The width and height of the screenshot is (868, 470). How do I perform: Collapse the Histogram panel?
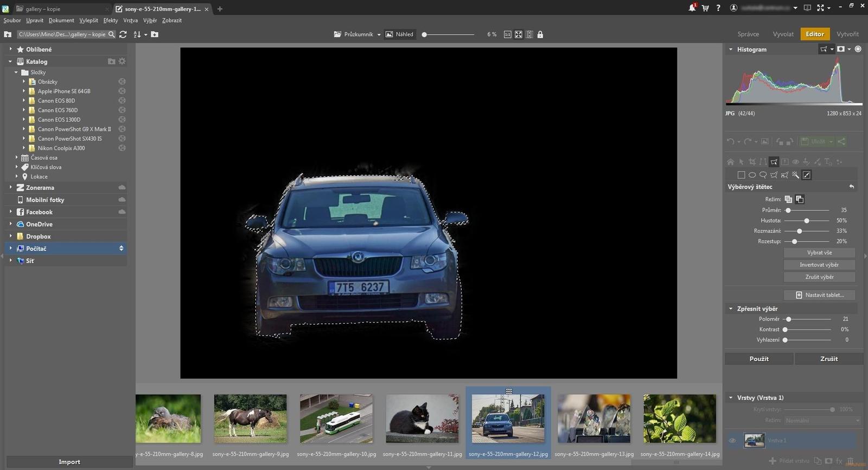coord(731,49)
